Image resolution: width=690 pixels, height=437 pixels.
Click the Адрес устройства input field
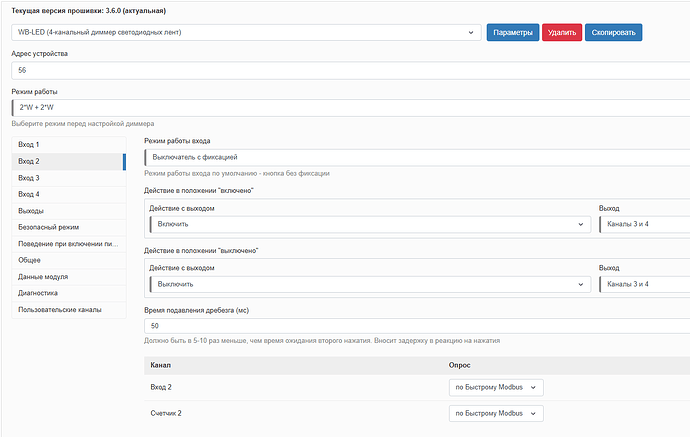[x=350, y=70]
